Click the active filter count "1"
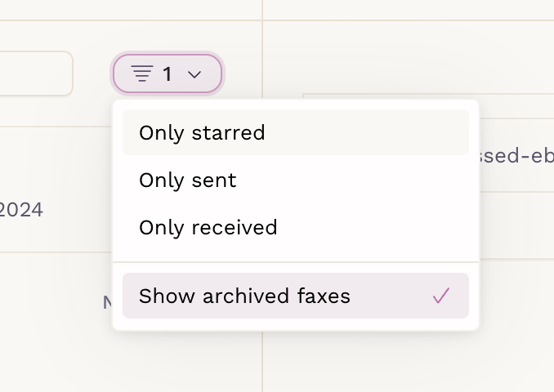The image size is (554, 392). pos(168,74)
